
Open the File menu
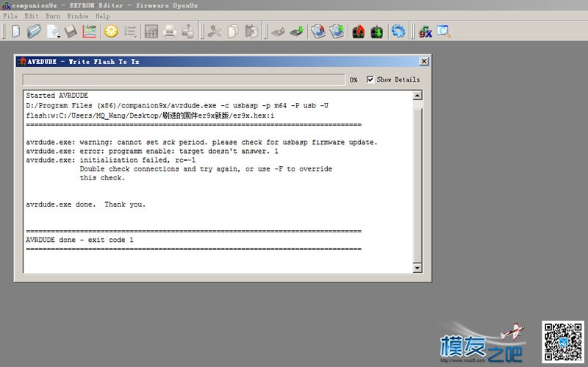pos(10,16)
